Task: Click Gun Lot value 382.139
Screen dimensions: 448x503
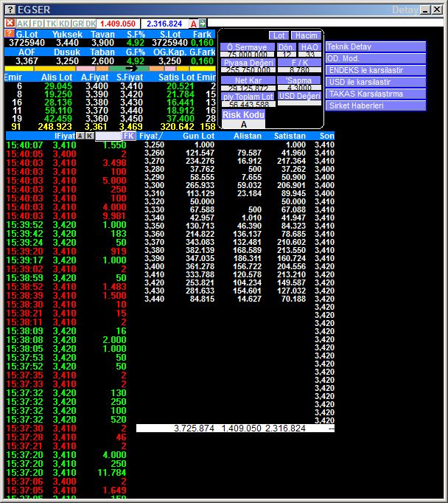Action: point(200,250)
